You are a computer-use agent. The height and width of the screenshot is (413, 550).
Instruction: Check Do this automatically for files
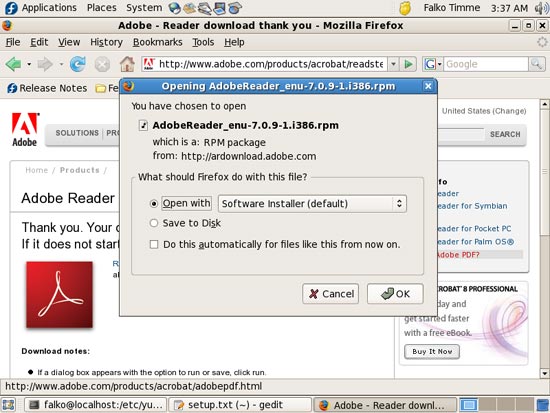(154, 244)
